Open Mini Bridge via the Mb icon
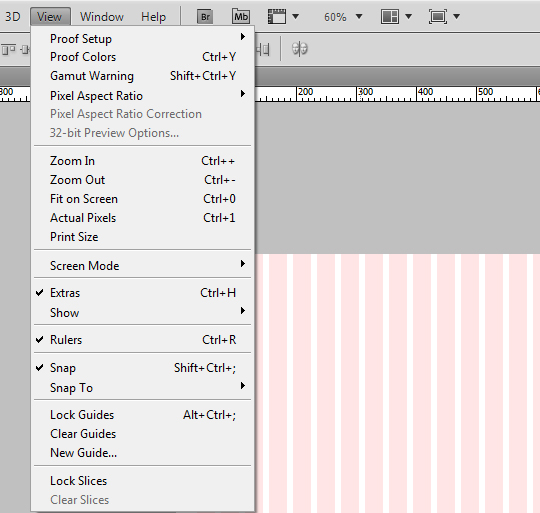The image size is (540, 513). tap(241, 17)
